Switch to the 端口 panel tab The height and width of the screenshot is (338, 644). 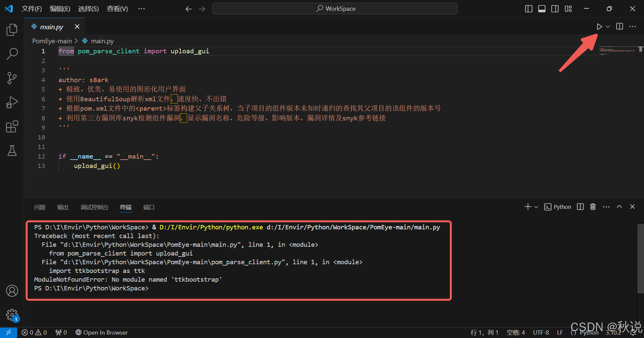(x=149, y=207)
